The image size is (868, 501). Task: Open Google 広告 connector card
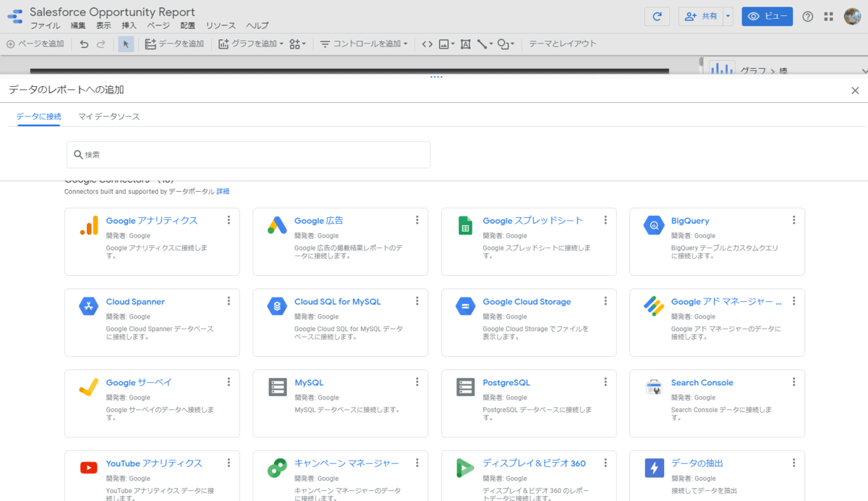340,242
